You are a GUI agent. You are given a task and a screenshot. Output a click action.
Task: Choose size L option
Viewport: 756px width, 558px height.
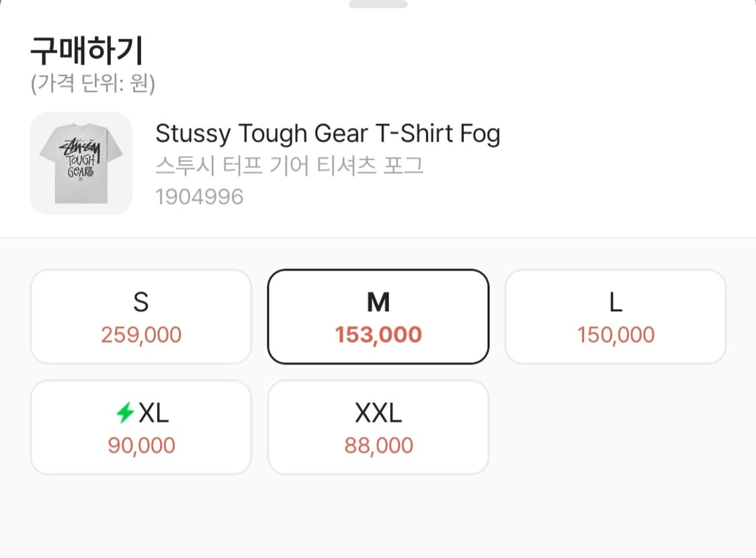click(x=616, y=317)
